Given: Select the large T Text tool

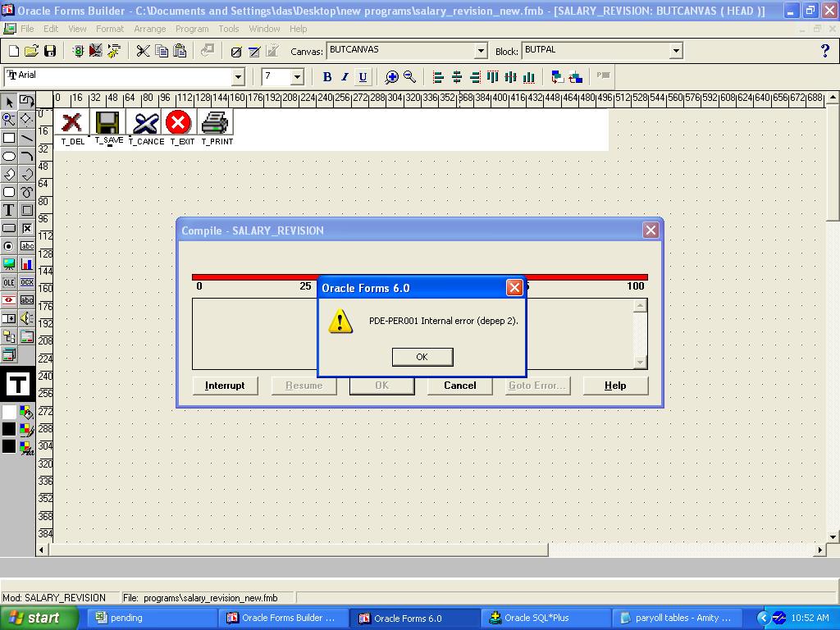Looking at the screenshot, I should click(9, 210).
